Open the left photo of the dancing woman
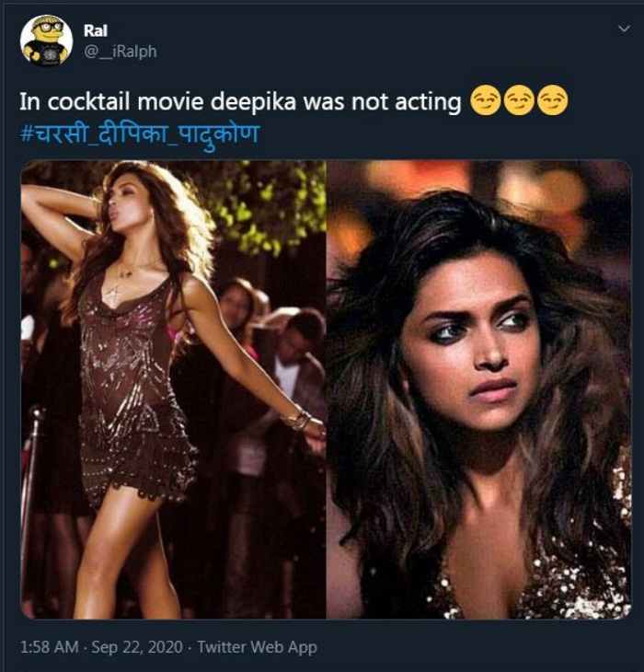The image size is (644, 672). (173, 389)
